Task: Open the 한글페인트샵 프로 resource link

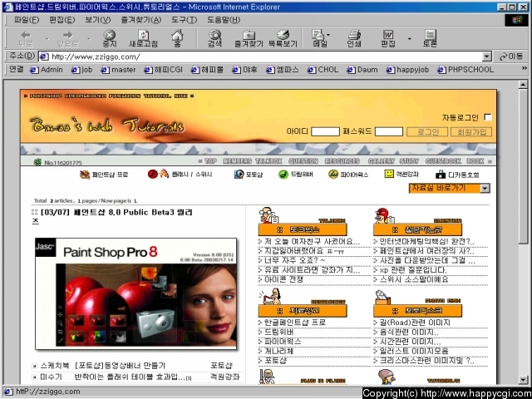Action: (295, 323)
